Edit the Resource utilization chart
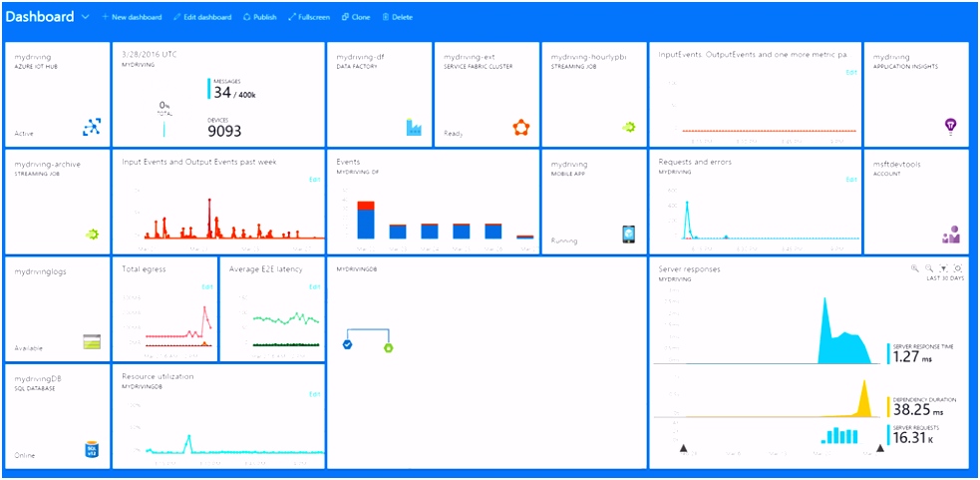Screen dimensions: 980x480 [x=315, y=394]
